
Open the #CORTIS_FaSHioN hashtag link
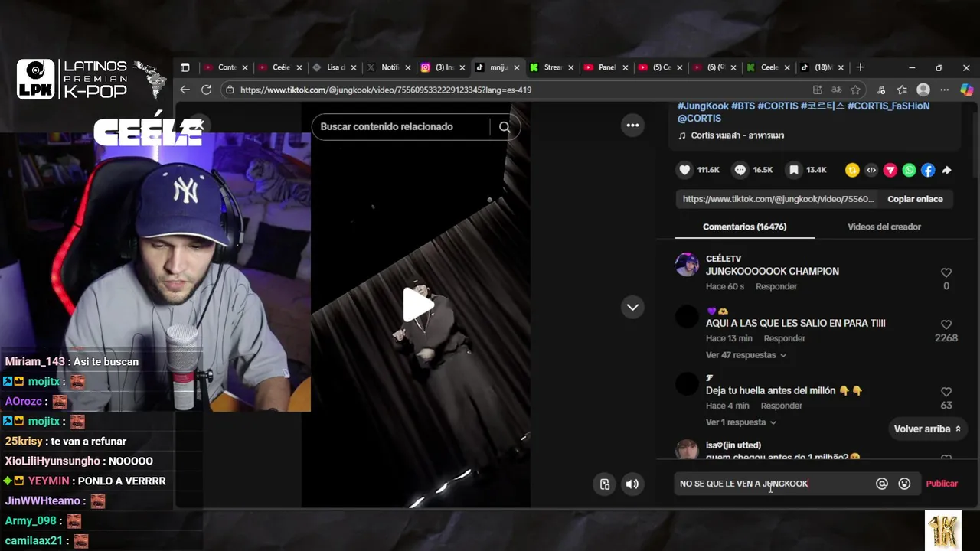point(888,106)
